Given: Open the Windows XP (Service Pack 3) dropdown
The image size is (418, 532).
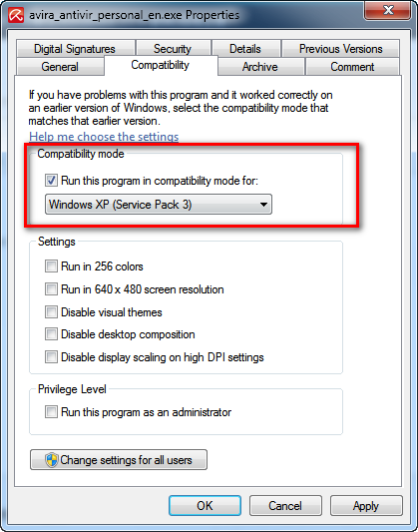Looking at the screenshot, I should click(159, 205).
